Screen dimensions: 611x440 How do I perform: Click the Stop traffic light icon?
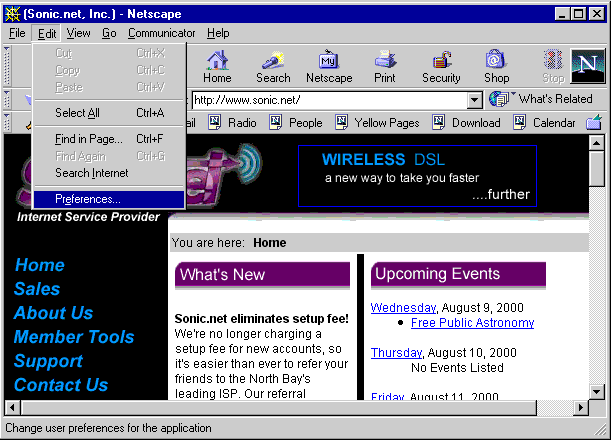(553, 67)
